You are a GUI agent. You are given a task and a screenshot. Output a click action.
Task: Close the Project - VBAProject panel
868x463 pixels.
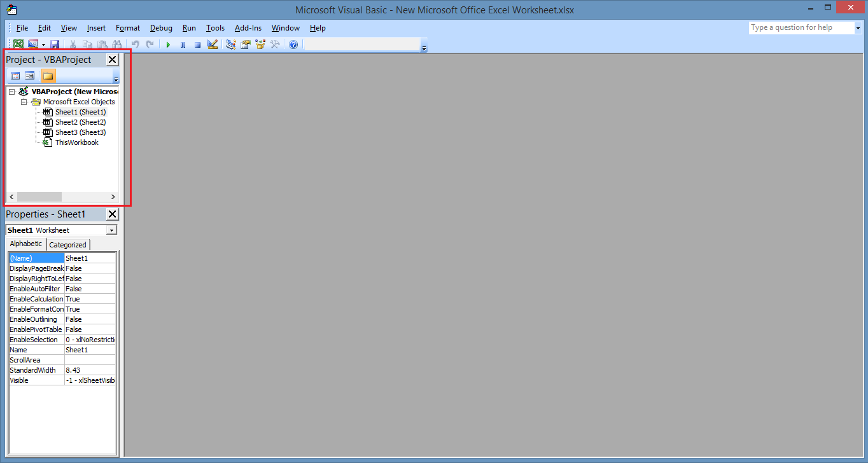[x=112, y=60]
